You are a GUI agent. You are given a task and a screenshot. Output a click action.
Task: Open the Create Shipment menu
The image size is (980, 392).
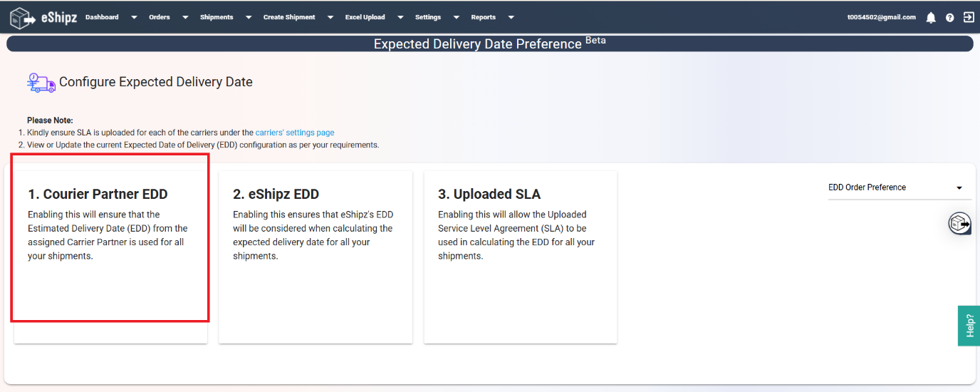[289, 17]
